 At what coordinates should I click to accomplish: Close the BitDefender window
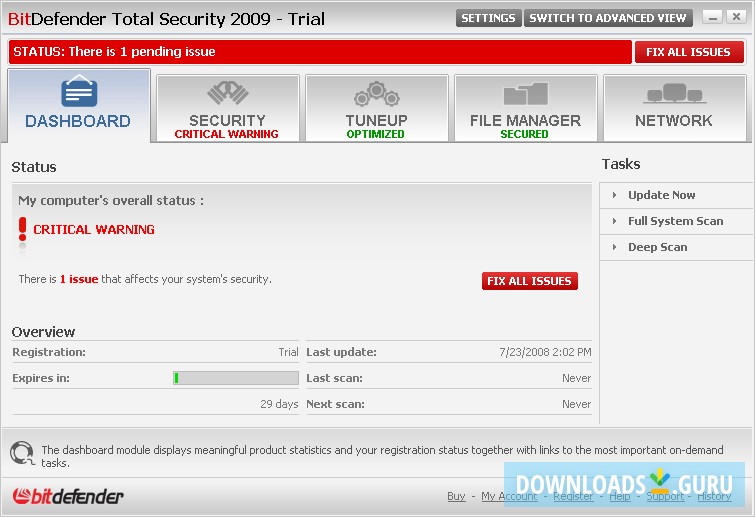(x=736, y=17)
